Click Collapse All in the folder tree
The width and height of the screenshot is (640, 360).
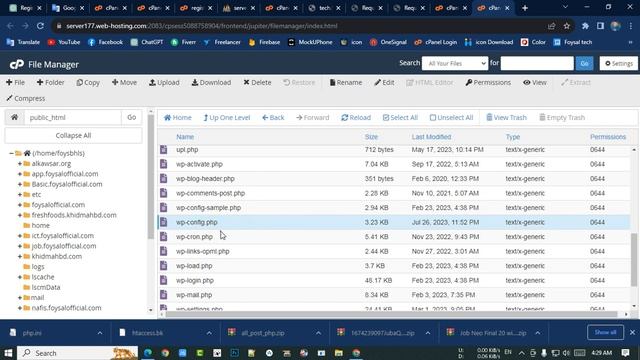point(73,135)
